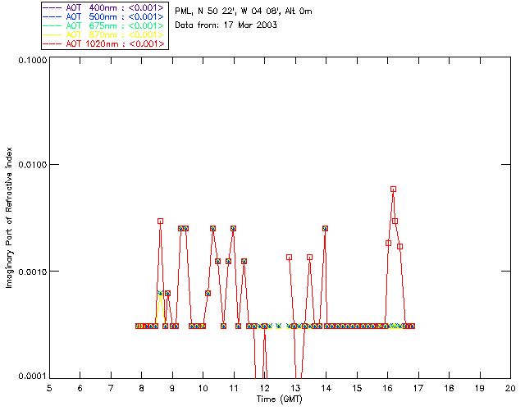Click the 0.0010 y-axis tick label

[32, 272]
